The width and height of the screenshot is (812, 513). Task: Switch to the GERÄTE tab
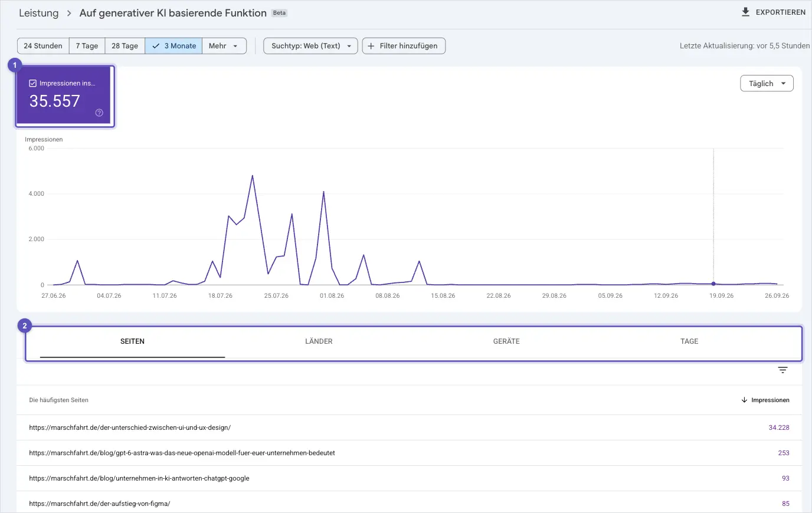(x=506, y=341)
